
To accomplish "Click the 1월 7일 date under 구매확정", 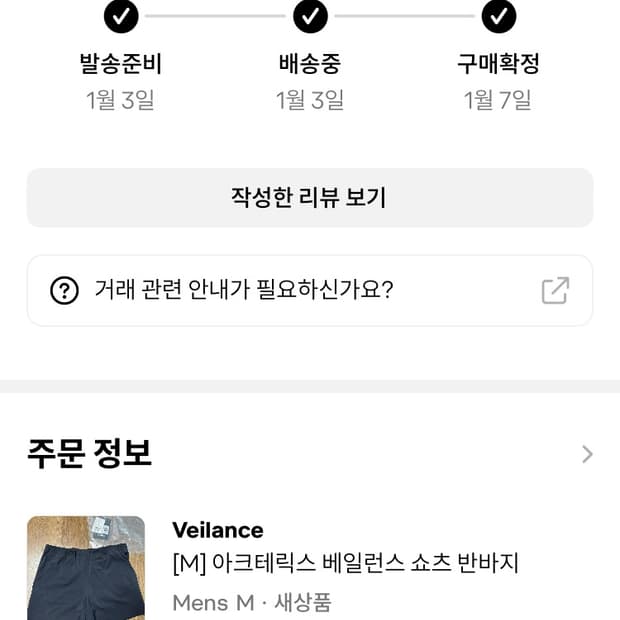I will 498,100.
